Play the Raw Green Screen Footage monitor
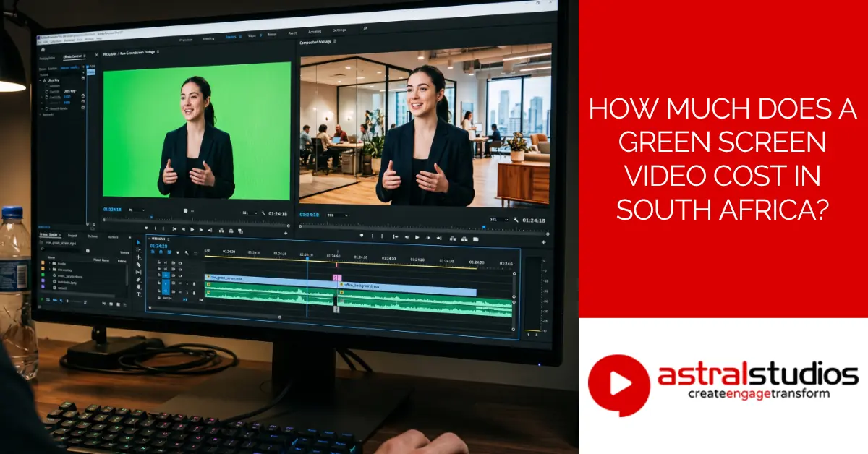The height and width of the screenshot is (454, 868). [x=192, y=229]
